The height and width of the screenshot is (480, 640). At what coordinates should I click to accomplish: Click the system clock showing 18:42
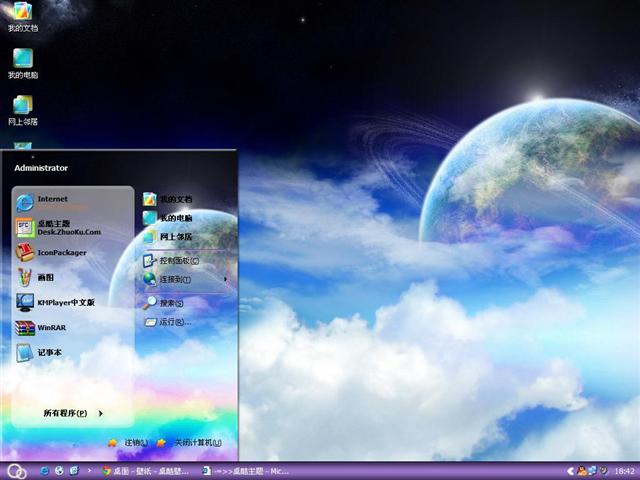[x=624, y=471]
